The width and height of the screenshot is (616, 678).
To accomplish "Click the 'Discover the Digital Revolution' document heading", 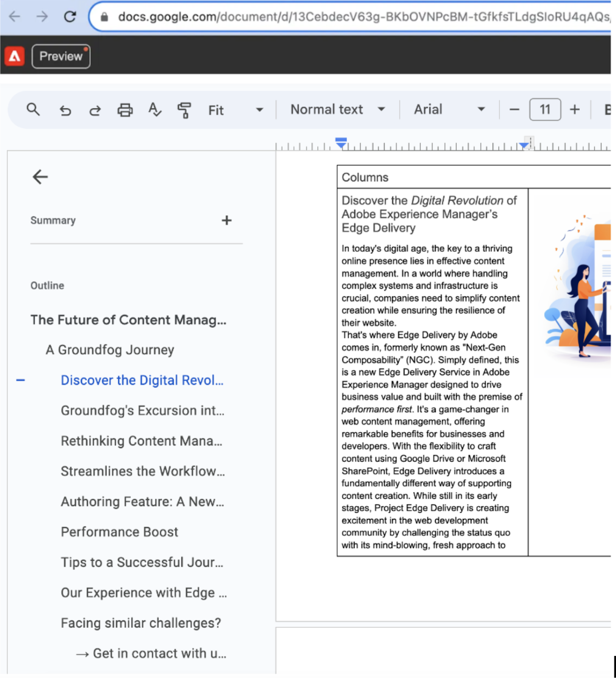I will (429, 214).
